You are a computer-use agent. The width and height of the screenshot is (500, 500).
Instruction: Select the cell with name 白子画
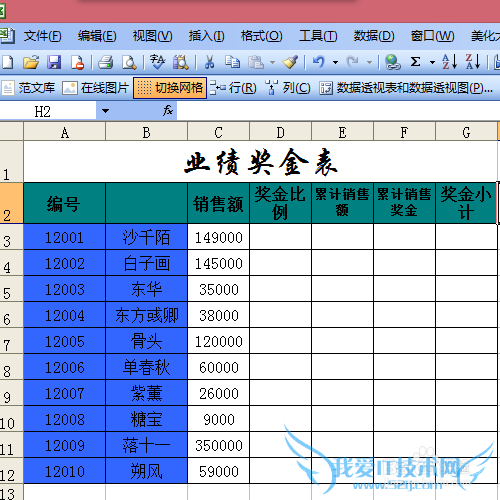146,263
